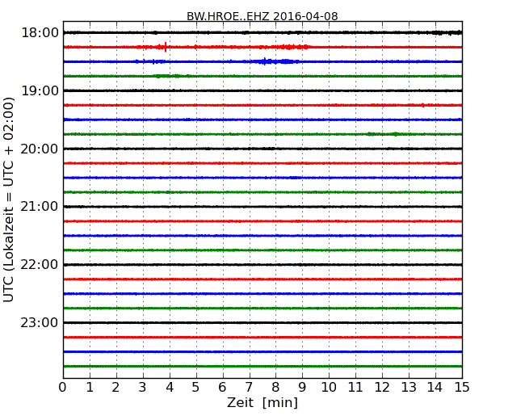The height and width of the screenshot is (420, 525).
Task: Click the x-axis tick label "1"
Action: [x=90, y=388]
